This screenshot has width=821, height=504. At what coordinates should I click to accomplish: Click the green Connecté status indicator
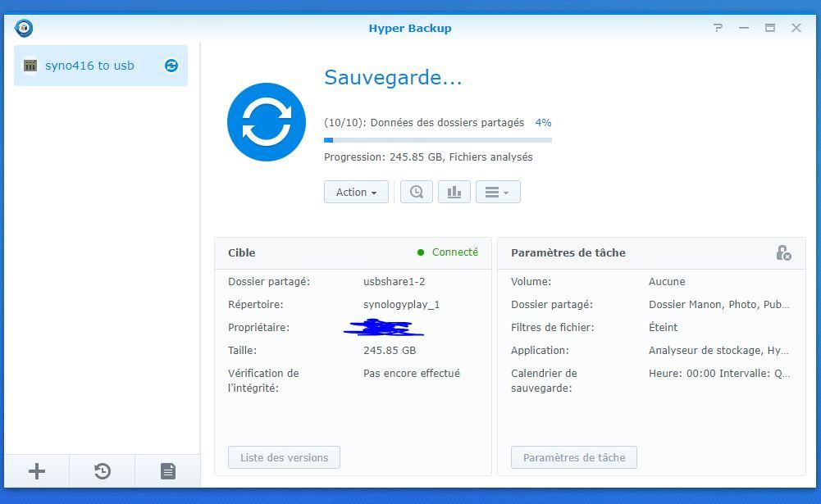click(448, 252)
